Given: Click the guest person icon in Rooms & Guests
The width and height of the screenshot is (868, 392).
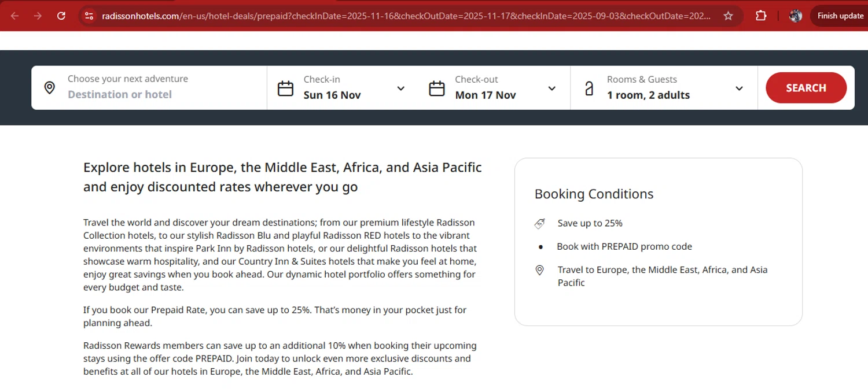Looking at the screenshot, I should (589, 88).
